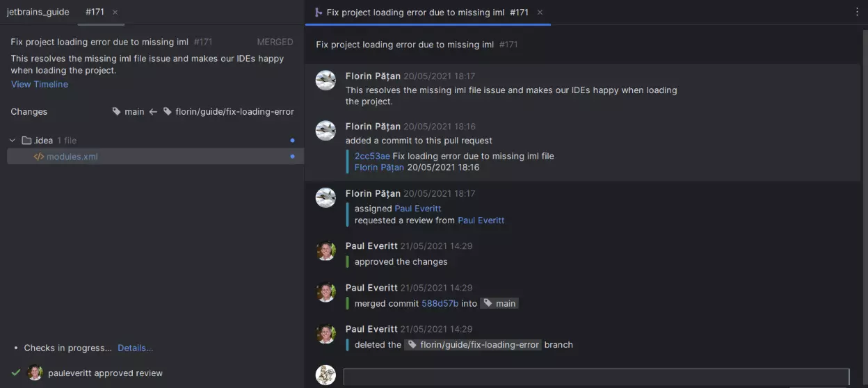Close the #171 tool window tab

115,13
